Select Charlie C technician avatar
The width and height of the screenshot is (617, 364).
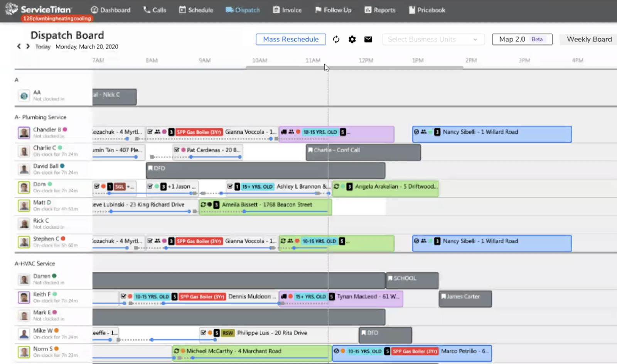pos(24,151)
